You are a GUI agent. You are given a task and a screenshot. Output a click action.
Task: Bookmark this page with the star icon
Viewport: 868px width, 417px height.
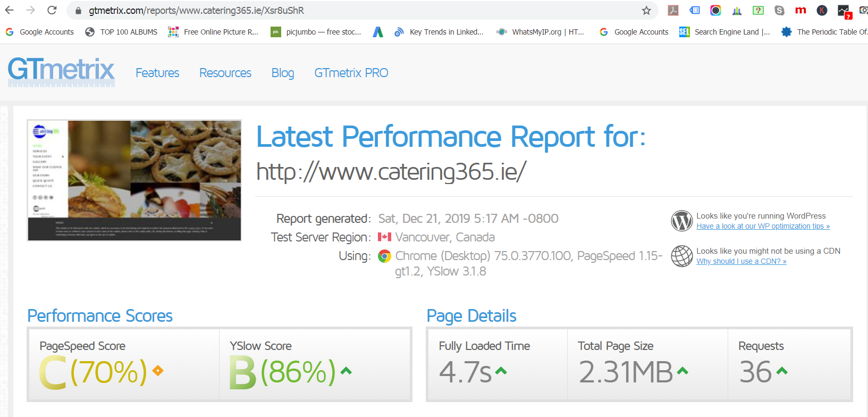click(x=646, y=10)
